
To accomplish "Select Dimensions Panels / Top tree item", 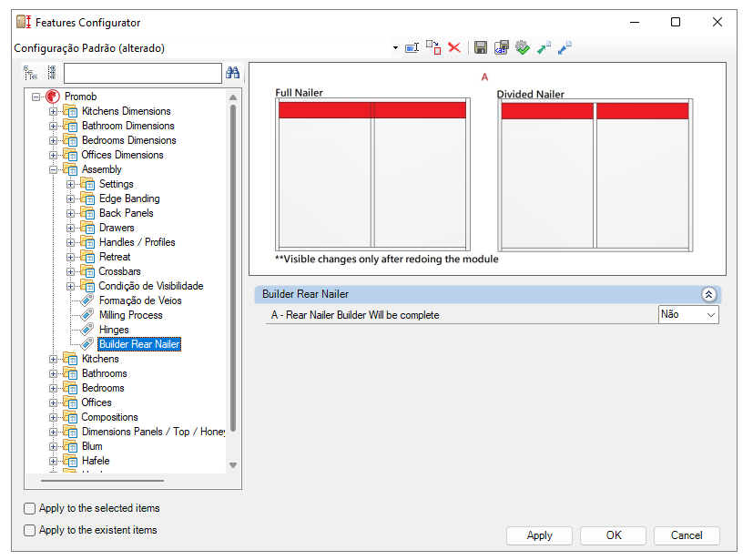I will coord(153,432).
